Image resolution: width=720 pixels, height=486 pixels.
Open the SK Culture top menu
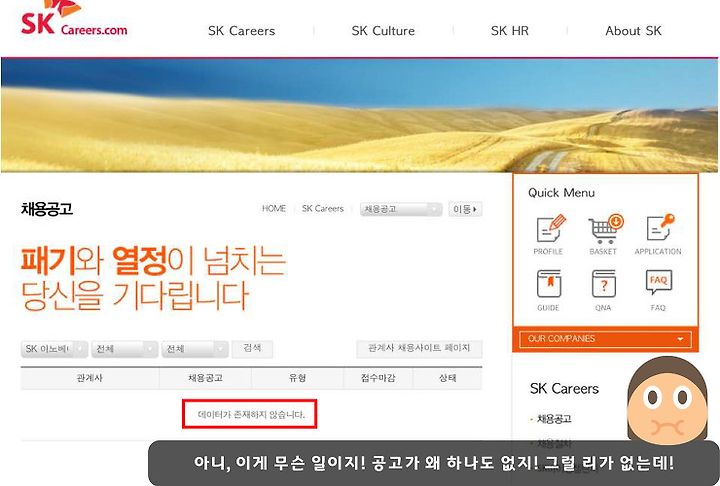[x=383, y=31]
